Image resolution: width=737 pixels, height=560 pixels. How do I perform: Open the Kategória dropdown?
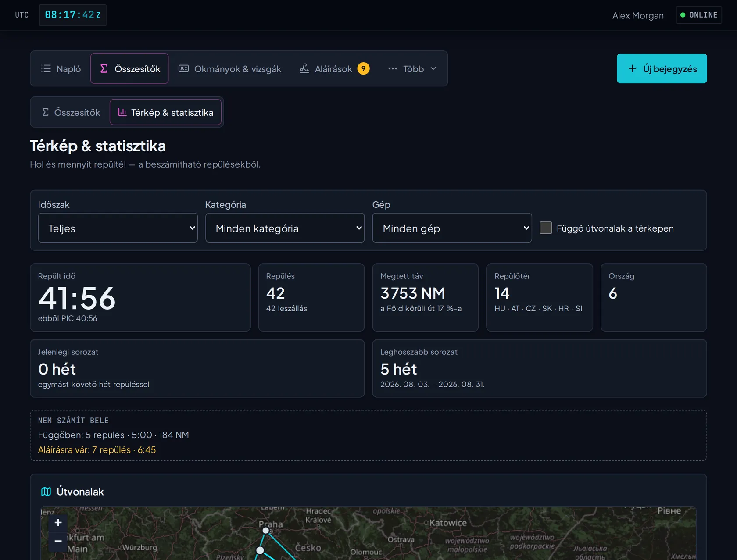(x=285, y=228)
